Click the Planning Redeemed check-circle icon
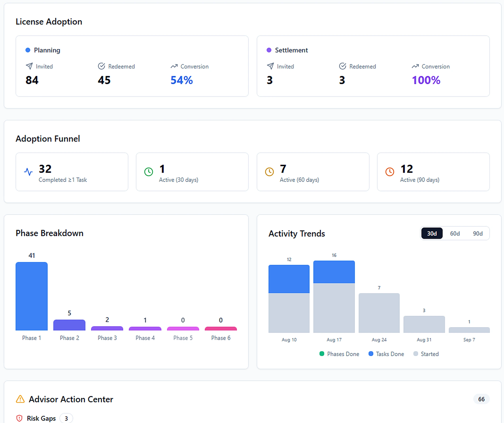504x423 pixels. click(101, 66)
